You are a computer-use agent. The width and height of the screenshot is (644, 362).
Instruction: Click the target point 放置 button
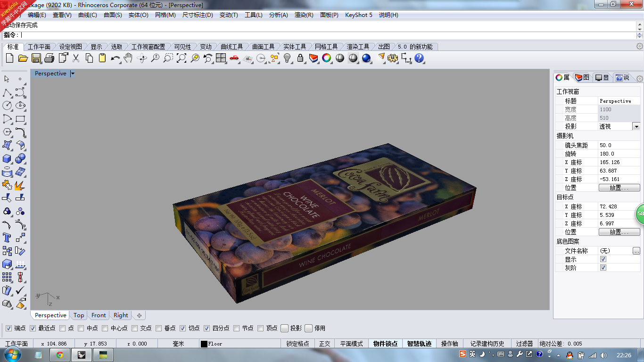pos(619,232)
